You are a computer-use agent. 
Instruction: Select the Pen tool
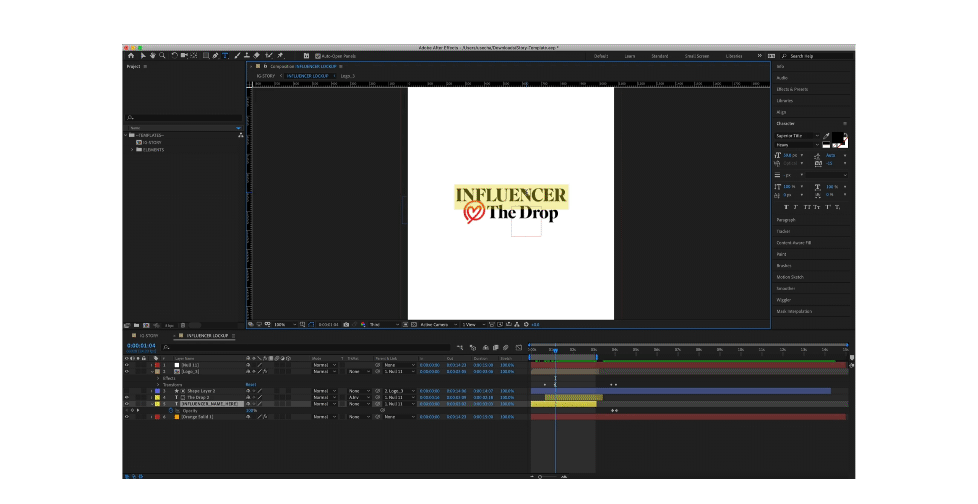pyautogui.click(x=215, y=56)
